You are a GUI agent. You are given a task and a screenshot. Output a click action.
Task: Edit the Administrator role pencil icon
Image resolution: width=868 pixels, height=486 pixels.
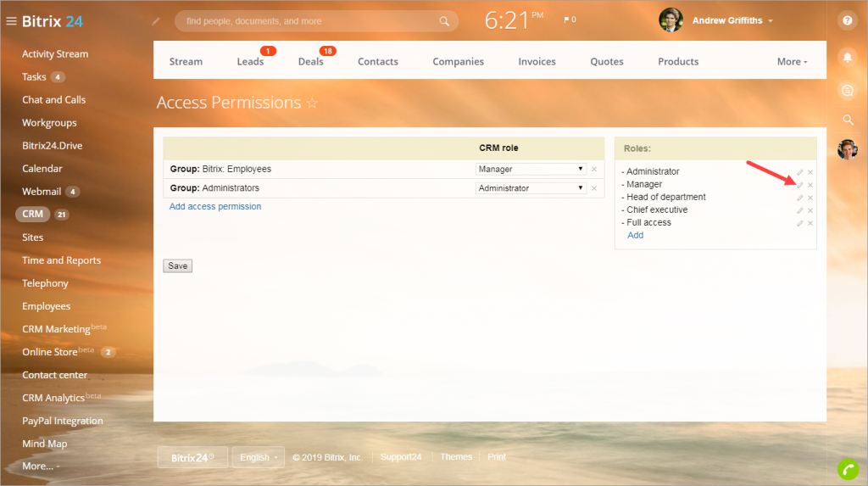800,172
